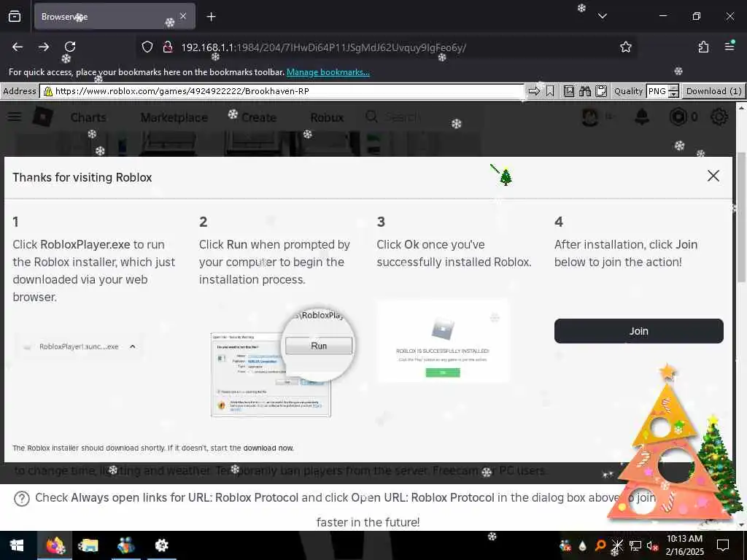Image resolution: width=747 pixels, height=560 pixels.
Task: Click the Roblox logo
Action: coord(43,117)
